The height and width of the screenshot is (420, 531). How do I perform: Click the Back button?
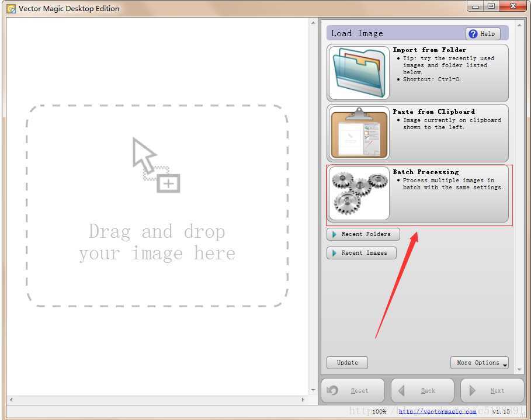pyautogui.click(x=422, y=391)
